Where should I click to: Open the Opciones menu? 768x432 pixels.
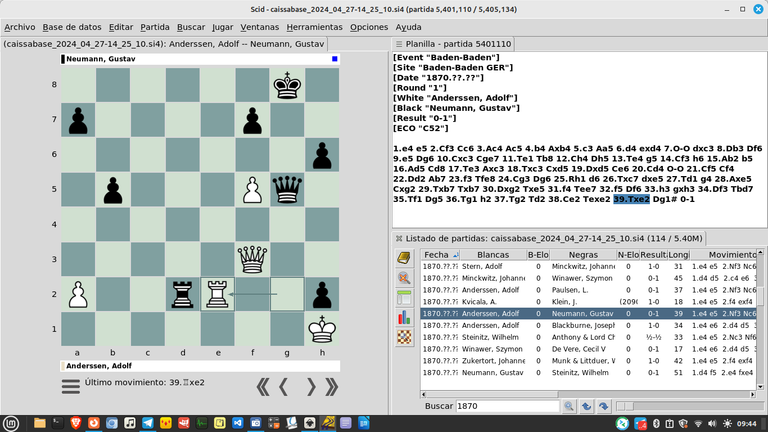pyautogui.click(x=369, y=27)
